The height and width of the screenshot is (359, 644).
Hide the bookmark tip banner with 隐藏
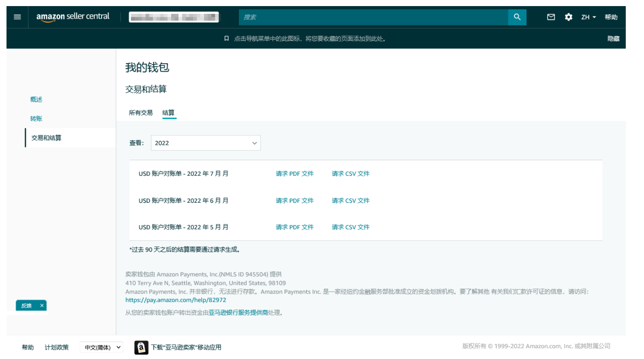click(613, 39)
